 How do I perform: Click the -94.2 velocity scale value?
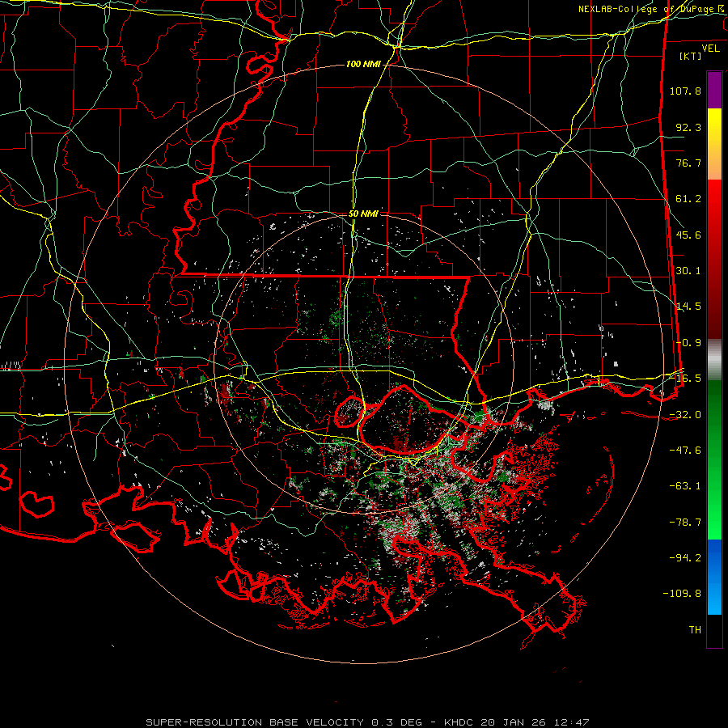click(x=685, y=557)
